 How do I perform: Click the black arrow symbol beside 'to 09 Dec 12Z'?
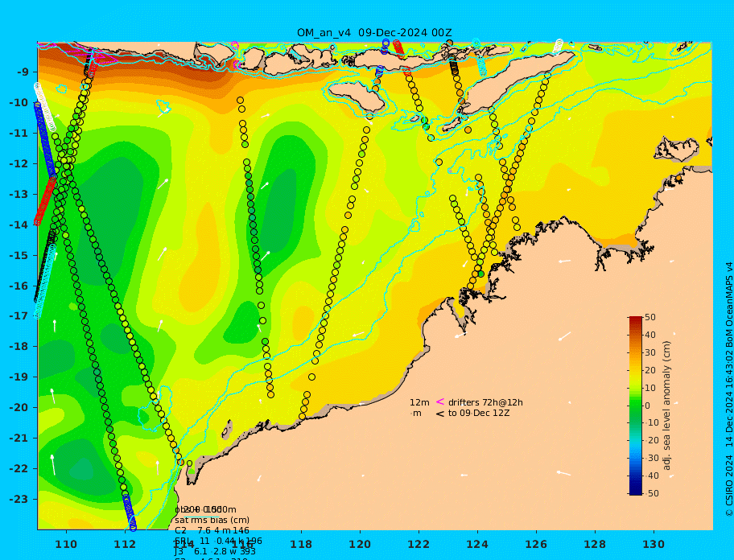click(440, 414)
